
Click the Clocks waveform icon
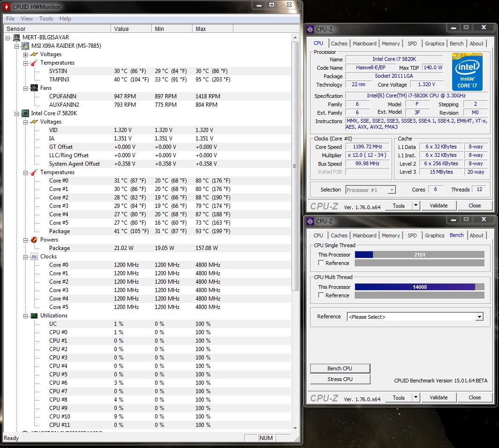(x=34, y=257)
